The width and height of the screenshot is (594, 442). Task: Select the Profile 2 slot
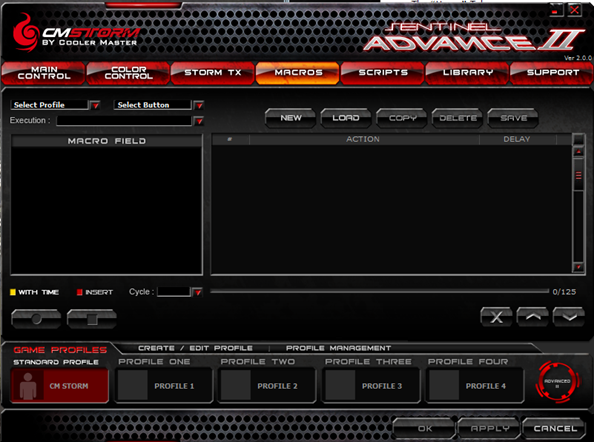(x=267, y=386)
